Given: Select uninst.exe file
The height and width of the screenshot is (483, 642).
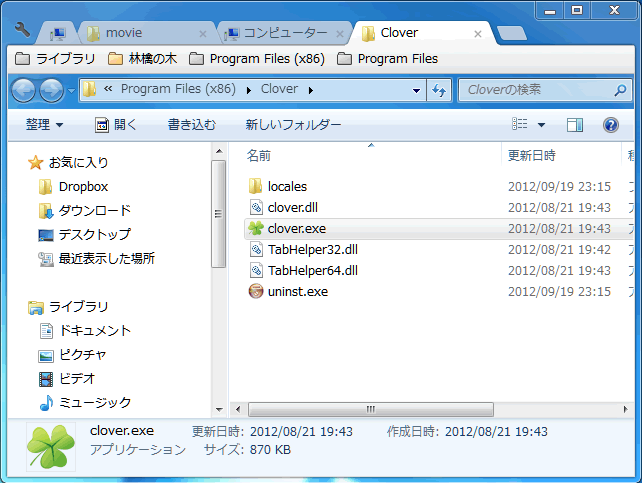Looking at the screenshot, I should point(288,292).
